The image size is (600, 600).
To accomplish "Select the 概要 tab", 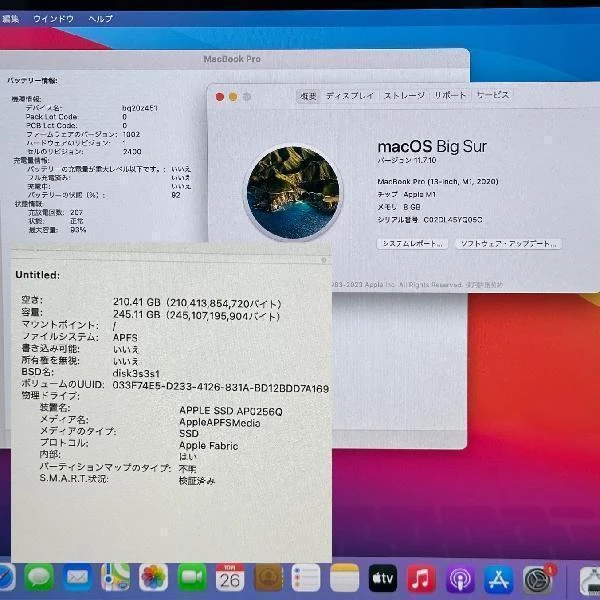I will pyautogui.click(x=308, y=96).
